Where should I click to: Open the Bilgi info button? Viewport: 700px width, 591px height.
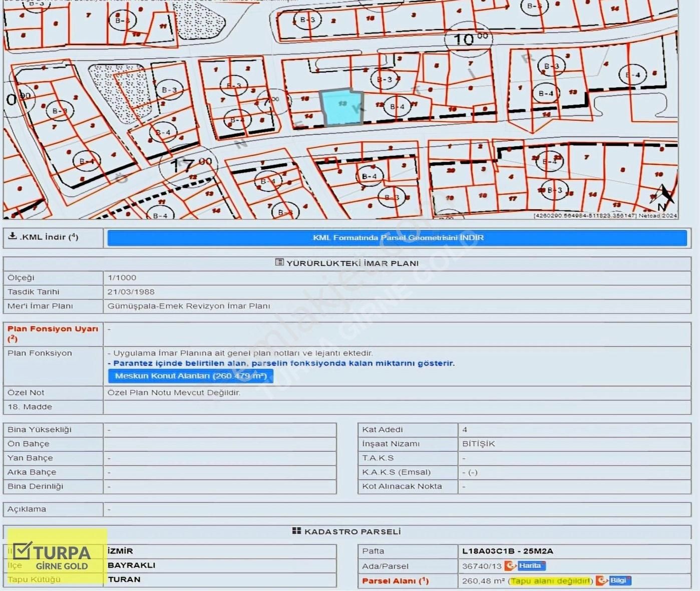click(x=619, y=580)
